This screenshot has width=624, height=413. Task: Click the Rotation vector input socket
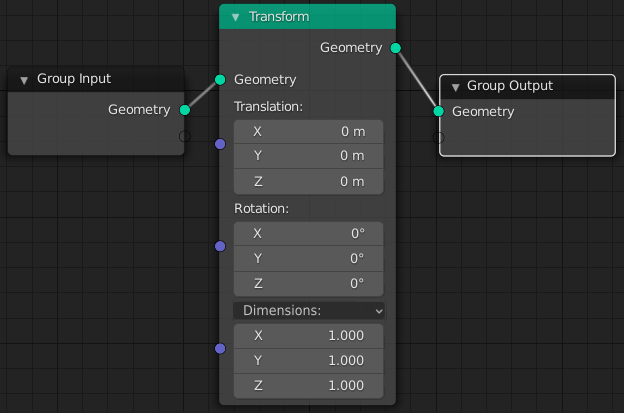(x=220, y=246)
